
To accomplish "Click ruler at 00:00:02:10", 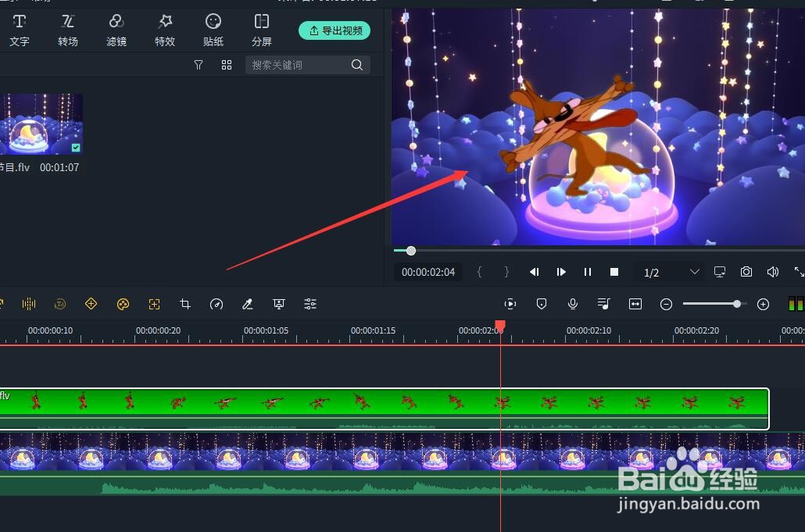I will [x=589, y=331].
